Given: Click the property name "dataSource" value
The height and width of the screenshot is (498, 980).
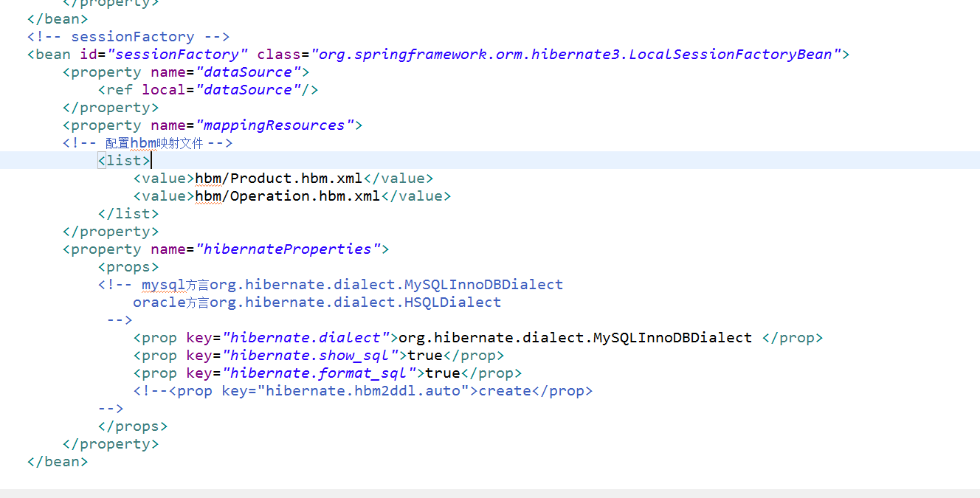Looking at the screenshot, I should coord(247,72).
